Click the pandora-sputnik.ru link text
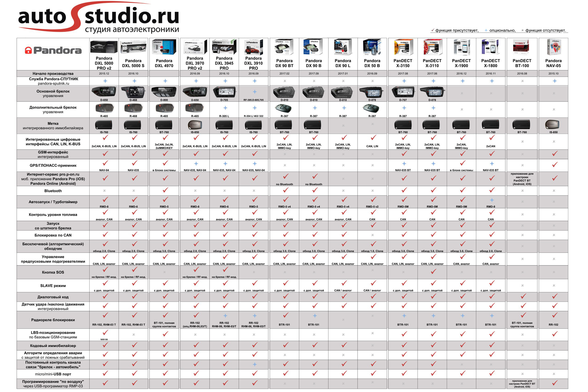Screen dimensions: 588x392 pos(53,83)
